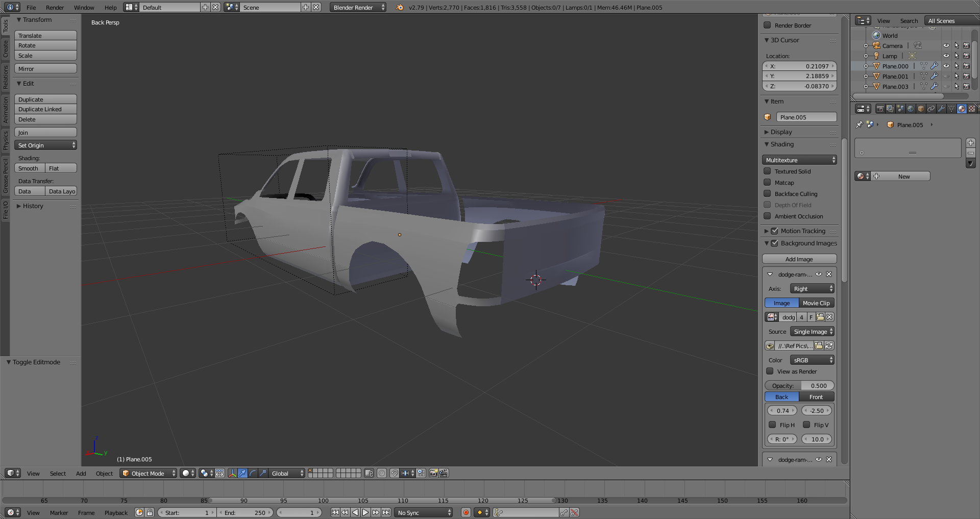The width and height of the screenshot is (980, 519).
Task: Open the Axis Right dropdown
Action: click(x=812, y=288)
